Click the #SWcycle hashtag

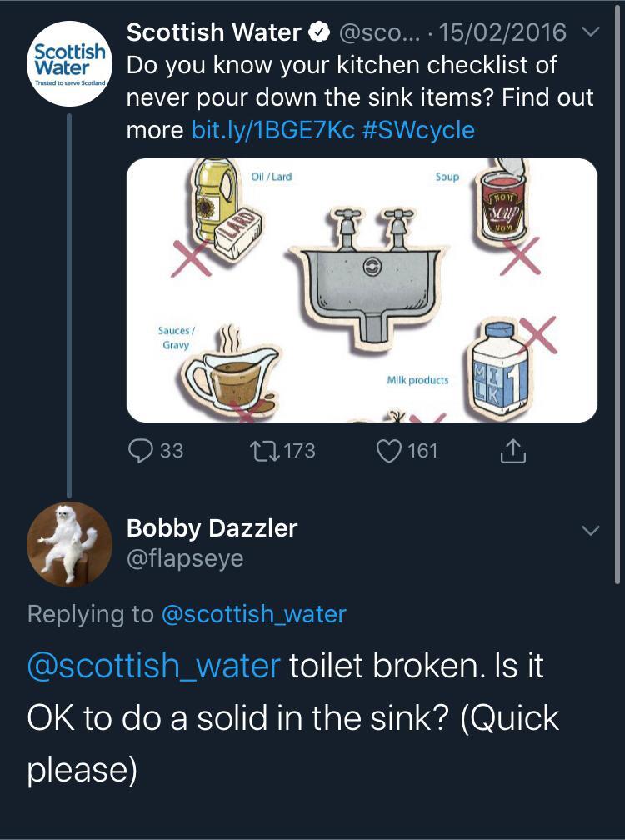(419, 130)
